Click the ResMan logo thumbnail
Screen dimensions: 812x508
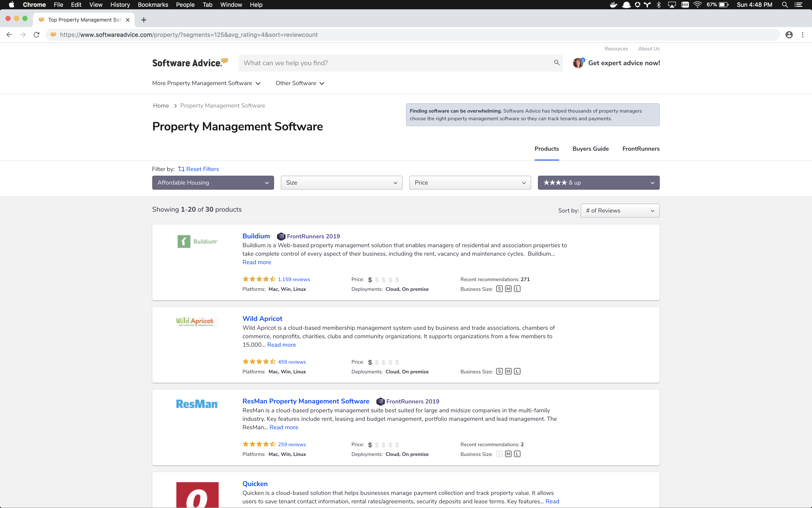(197, 404)
